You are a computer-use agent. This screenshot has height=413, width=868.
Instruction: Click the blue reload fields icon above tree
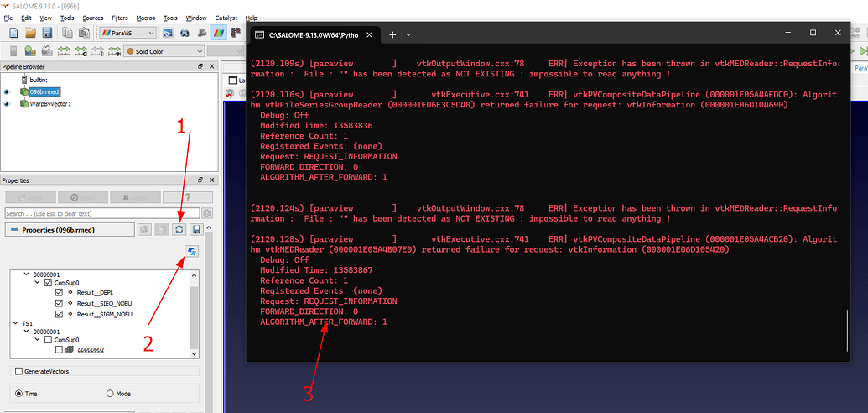pos(192,252)
